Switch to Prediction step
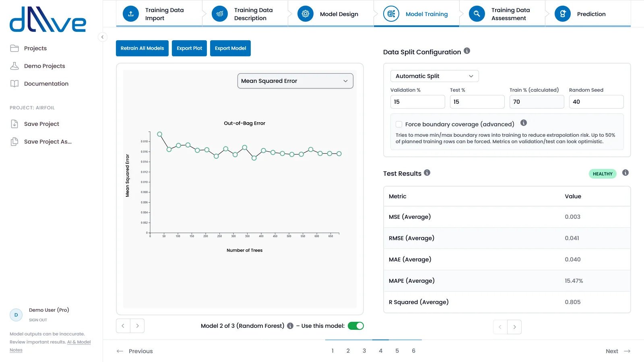Viewport: 644px width, 362px height. (x=588, y=14)
